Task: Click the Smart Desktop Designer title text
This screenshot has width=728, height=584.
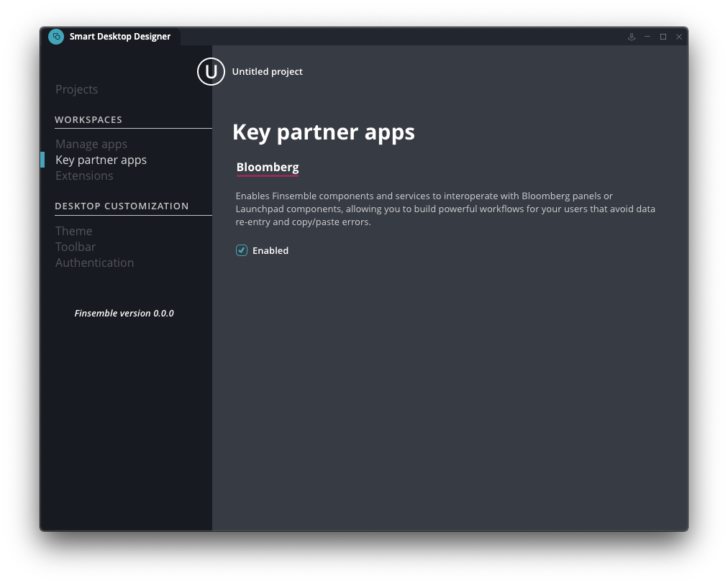Action: coord(120,37)
